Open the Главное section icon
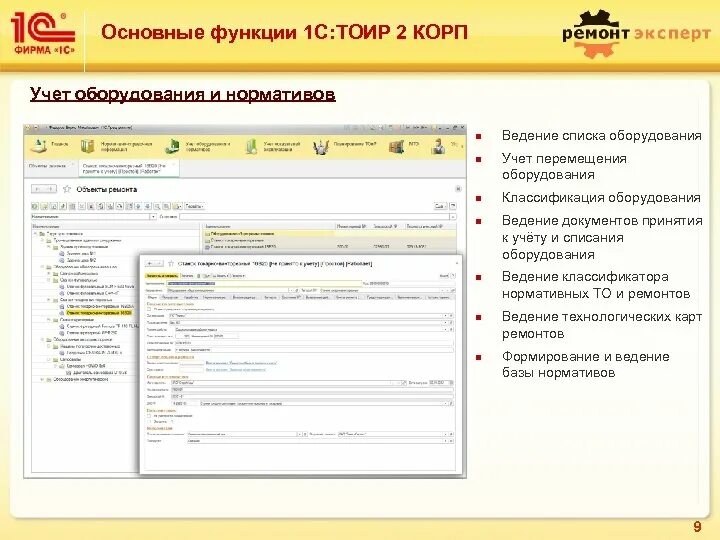 pyautogui.click(x=39, y=146)
